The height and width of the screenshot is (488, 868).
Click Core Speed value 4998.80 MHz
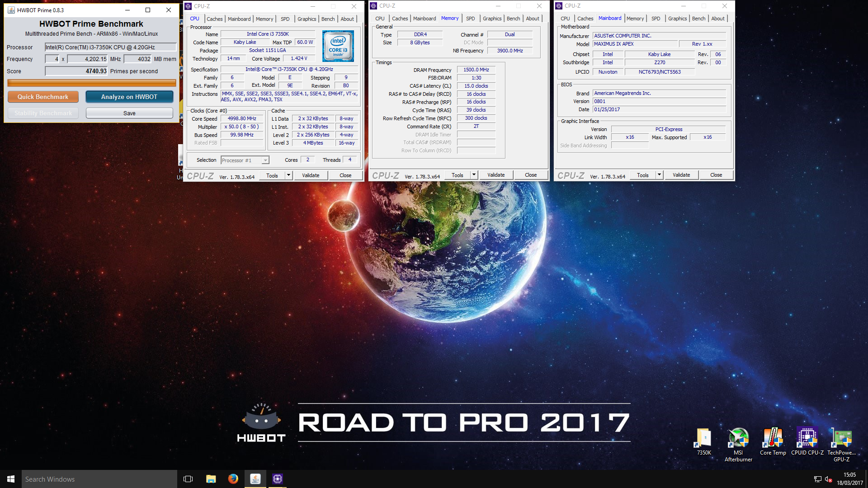click(x=242, y=118)
